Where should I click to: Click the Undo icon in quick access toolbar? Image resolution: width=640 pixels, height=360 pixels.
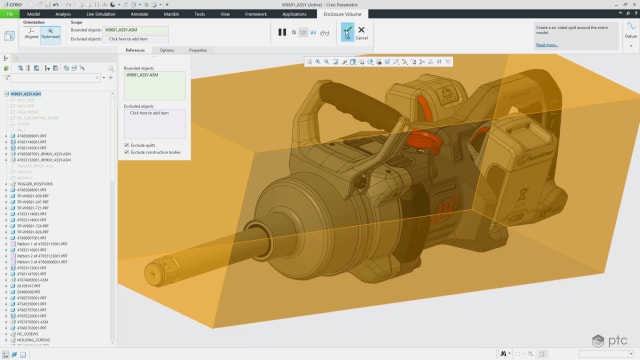click(x=56, y=4)
